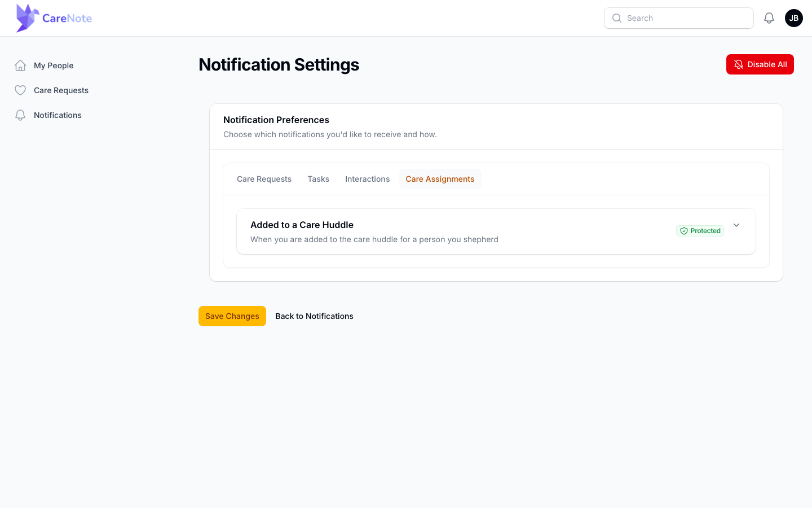Click the My People home icon

point(20,65)
